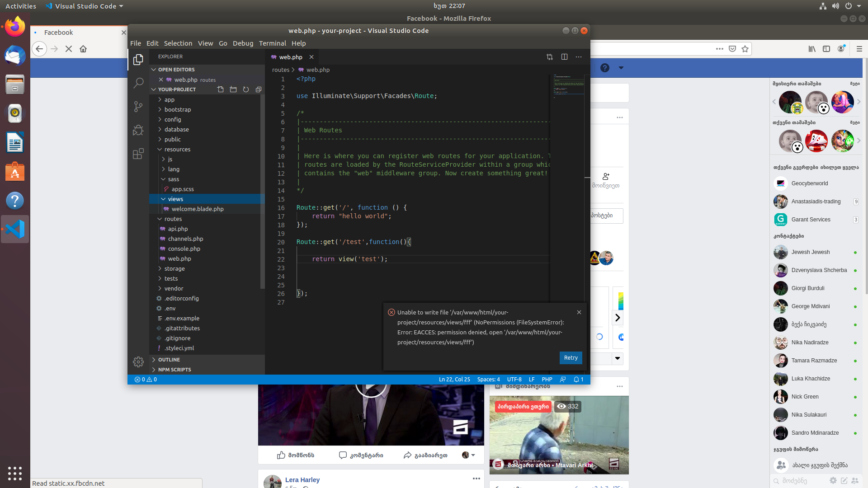This screenshot has width=868, height=488.
Task: Click New File icon in explorer header
Action: tap(221, 89)
